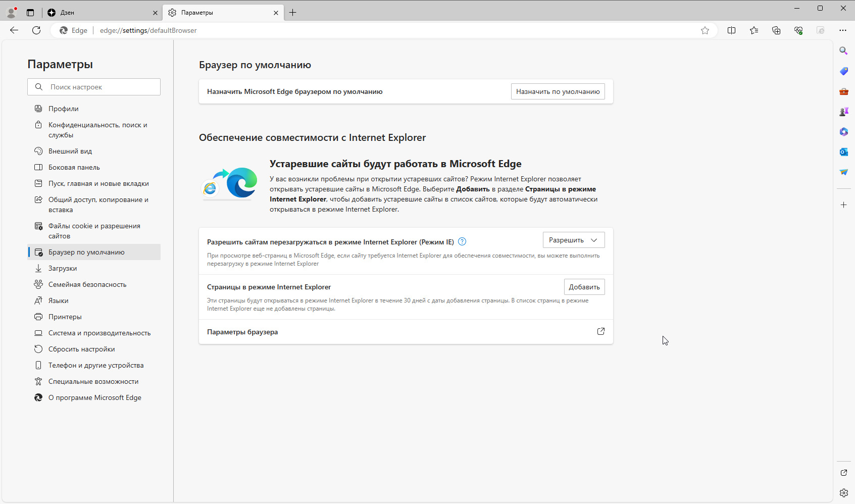Viewport: 855px width, 504px height.
Task: Open the sidebar Microsoft 365 icon
Action: click(843, 132)
